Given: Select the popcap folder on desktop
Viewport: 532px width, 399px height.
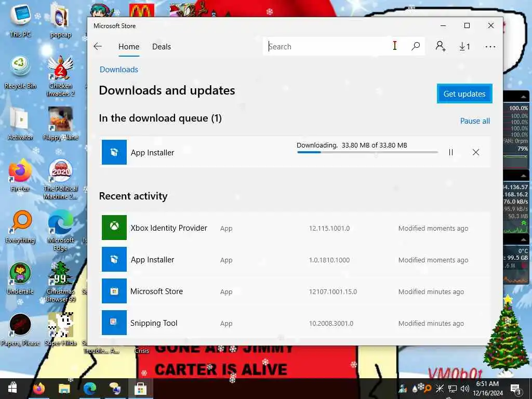Looking at the screenshot, I should [x=60, y=21].
